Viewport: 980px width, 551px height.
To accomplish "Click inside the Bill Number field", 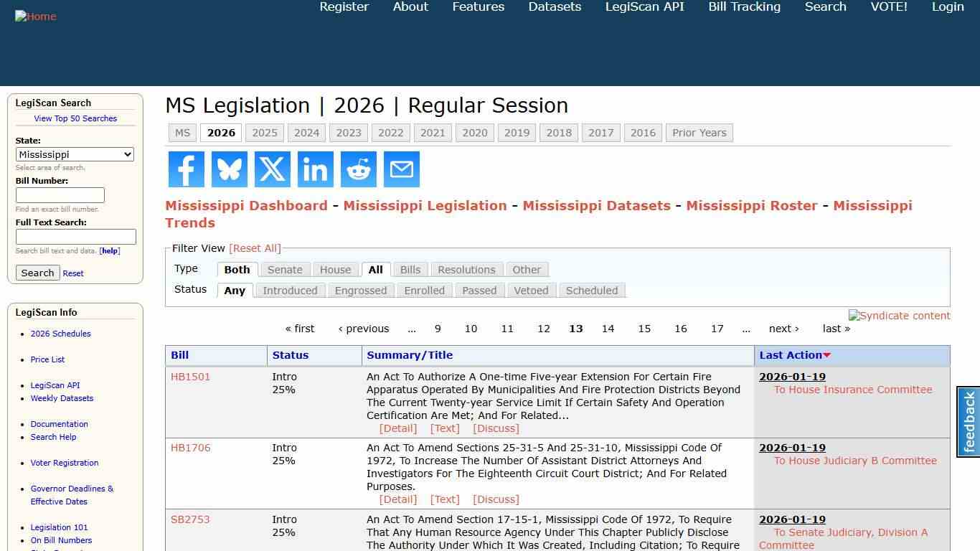I will pyautogui.click(x=60, y=194).
